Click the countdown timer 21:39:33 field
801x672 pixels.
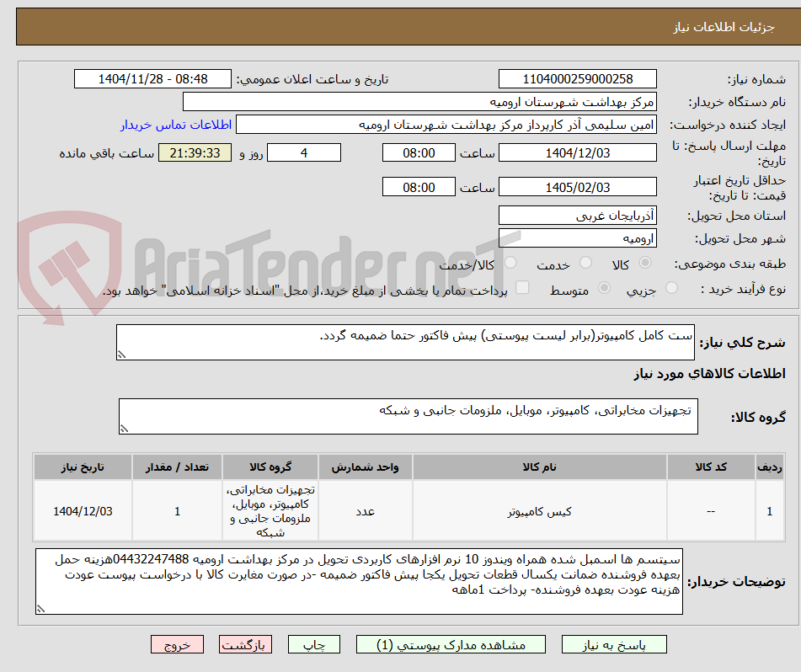tap(195, 152)
